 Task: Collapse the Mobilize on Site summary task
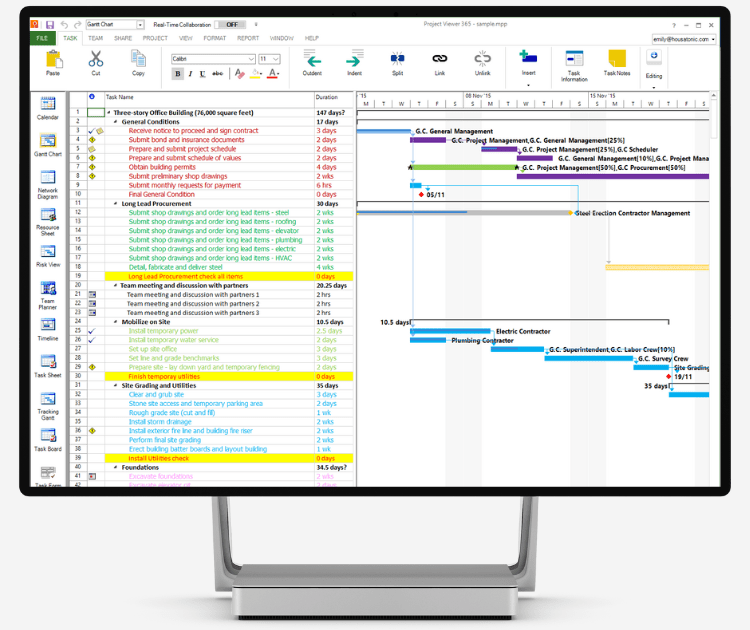115,322
